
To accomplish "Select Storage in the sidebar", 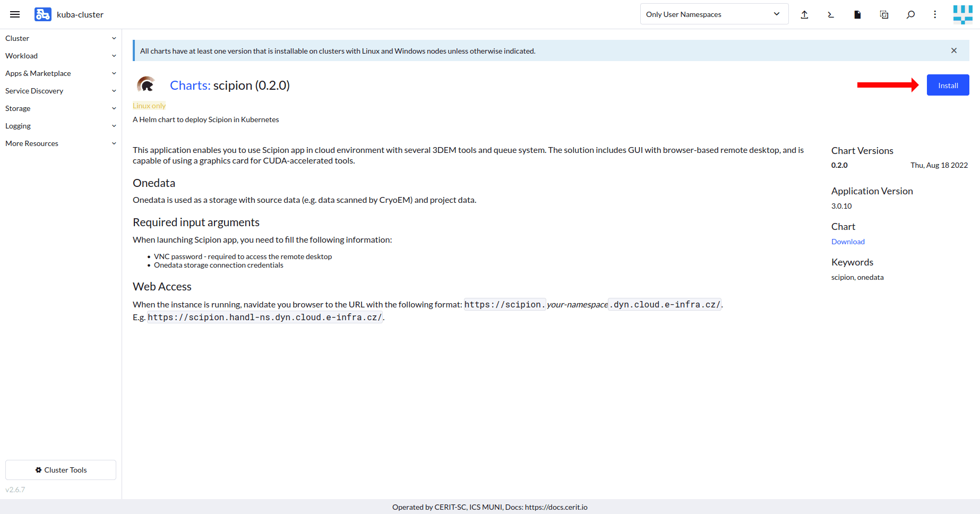I will [18, 108].
